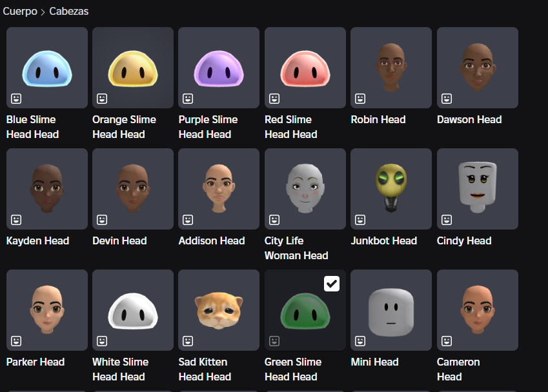Select the Mini Head thumbnail
This screenshot has height=392, width=548.
point(391,310)
